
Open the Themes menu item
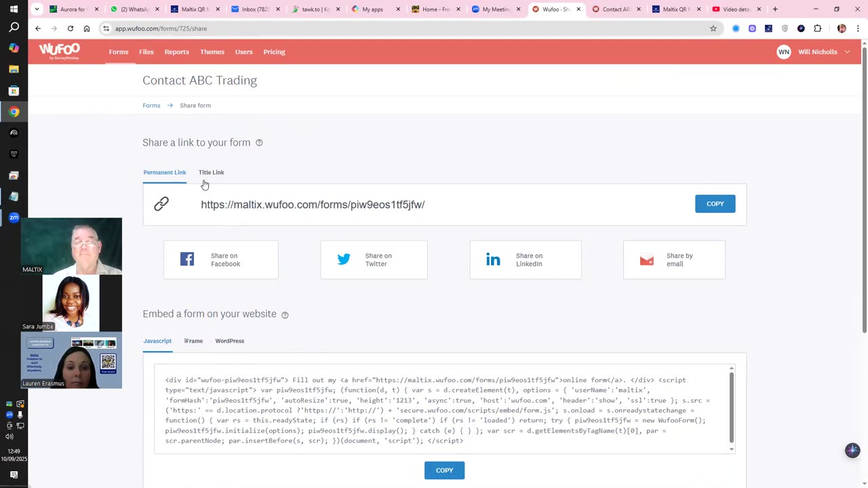point(212,52)
